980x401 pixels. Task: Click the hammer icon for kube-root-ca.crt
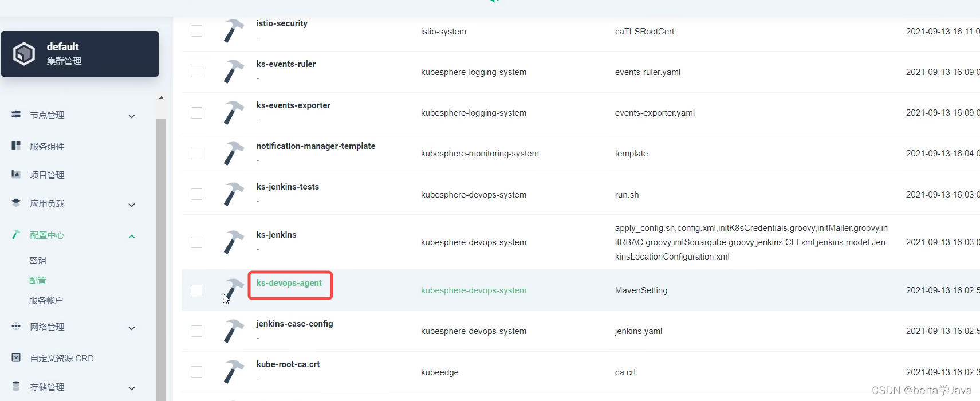click(233, 372)
